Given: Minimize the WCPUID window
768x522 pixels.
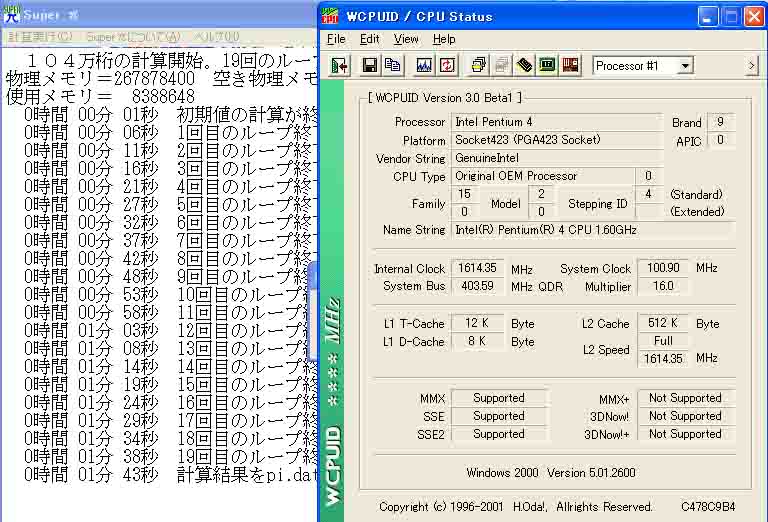Looking at the screenshot, I should [x=707, y=17].
